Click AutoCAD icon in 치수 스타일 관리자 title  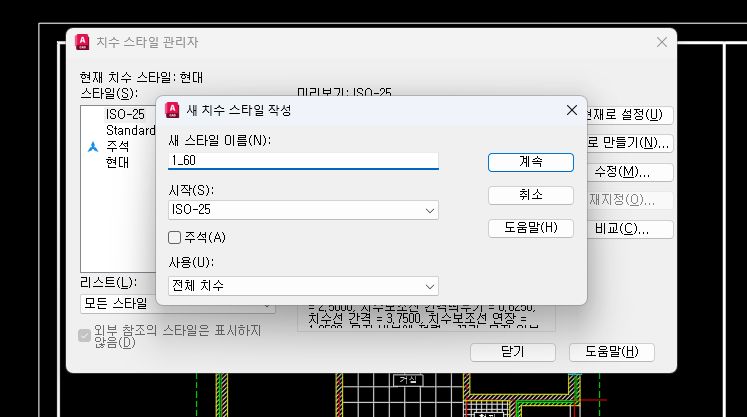point(82,42)
